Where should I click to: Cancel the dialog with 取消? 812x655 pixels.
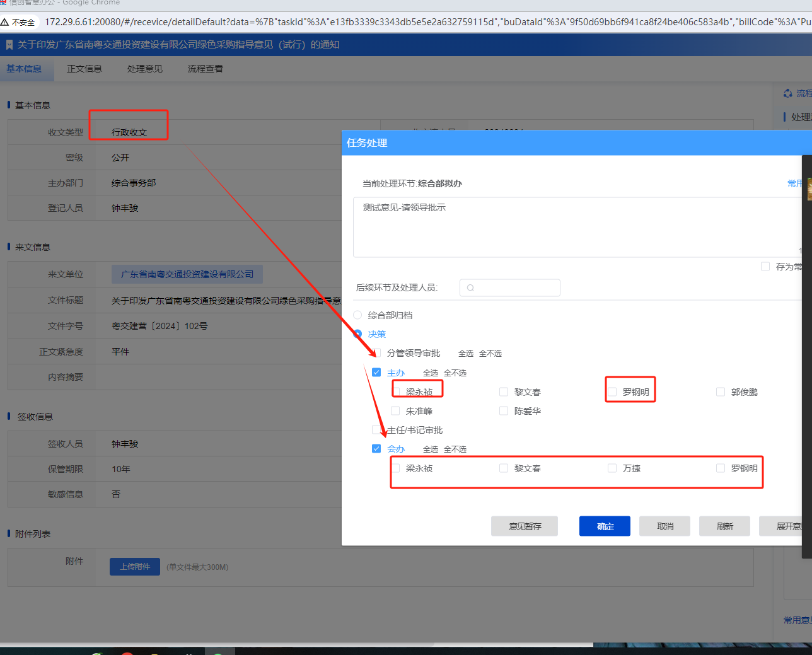664,526
